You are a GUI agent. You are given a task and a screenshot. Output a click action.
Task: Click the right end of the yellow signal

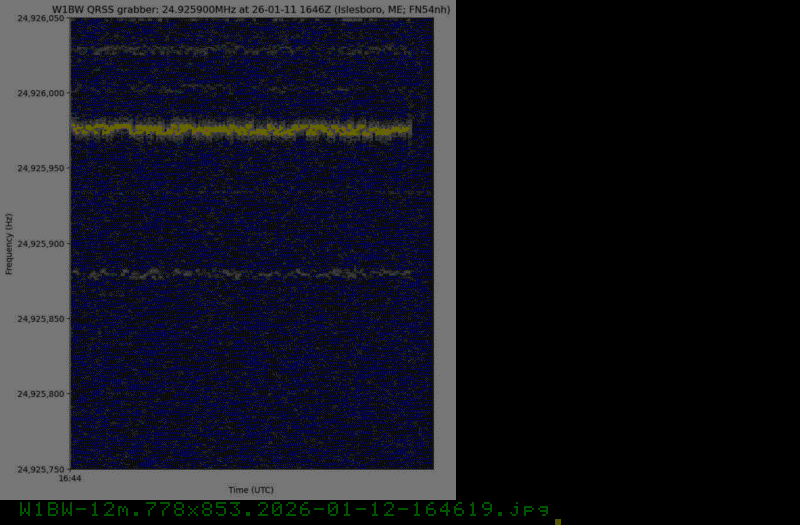(x=408, y=129)
